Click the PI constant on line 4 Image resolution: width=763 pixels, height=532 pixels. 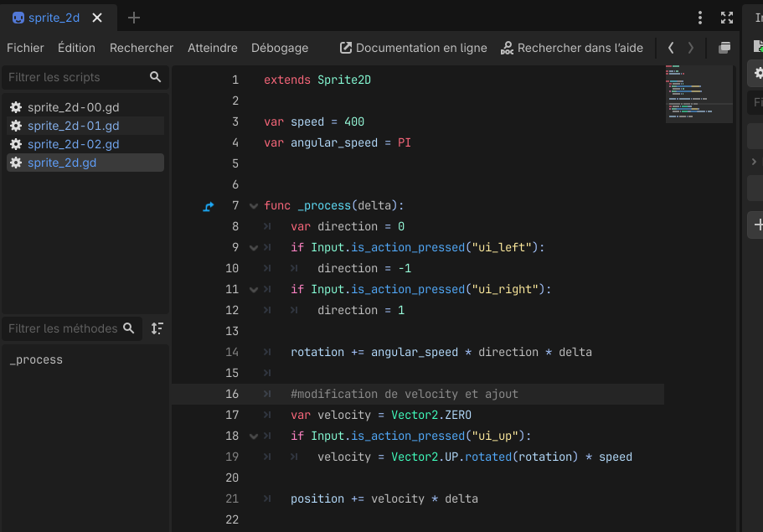coord(405,142)
